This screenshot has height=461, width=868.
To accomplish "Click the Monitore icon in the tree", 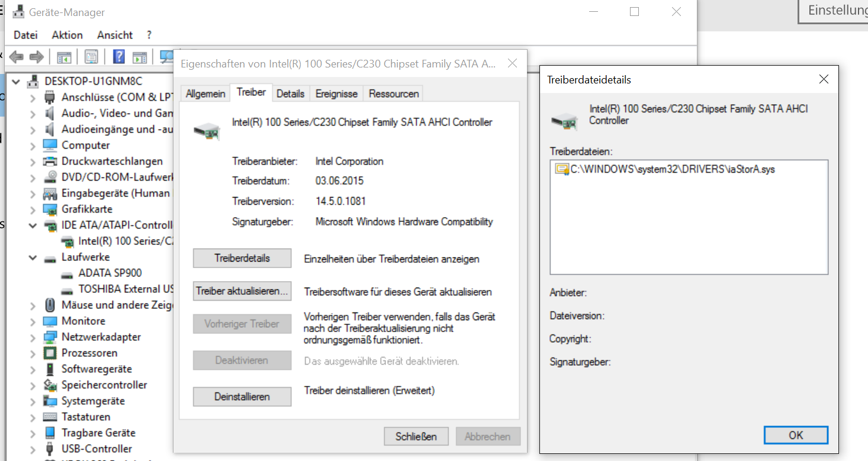I will (50, 321).
